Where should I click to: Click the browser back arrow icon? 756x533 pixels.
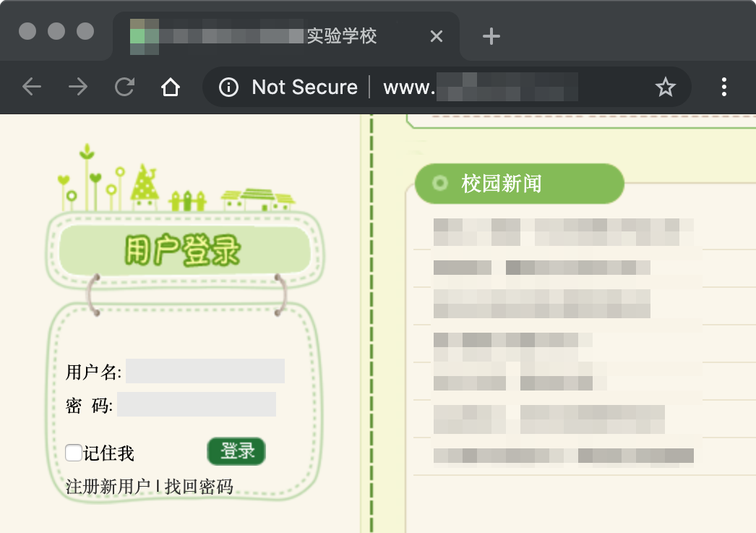pyautogui.click(x=32, y=87)
